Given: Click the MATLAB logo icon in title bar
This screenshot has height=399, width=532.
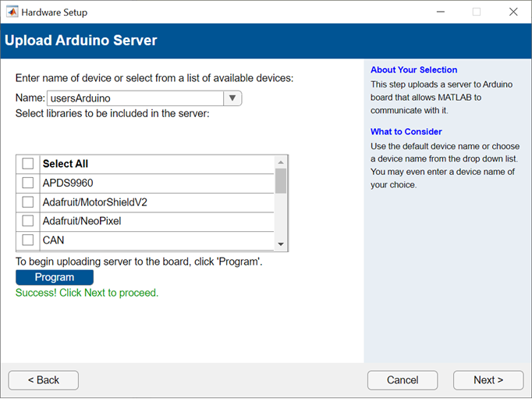Looking at the screenshot, I should click(12, 12).
